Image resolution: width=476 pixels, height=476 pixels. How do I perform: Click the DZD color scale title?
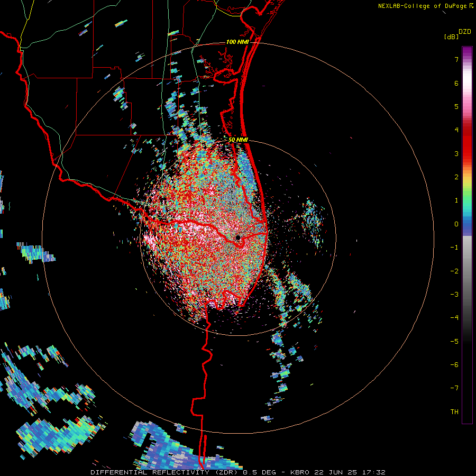[x=465, y=32]
